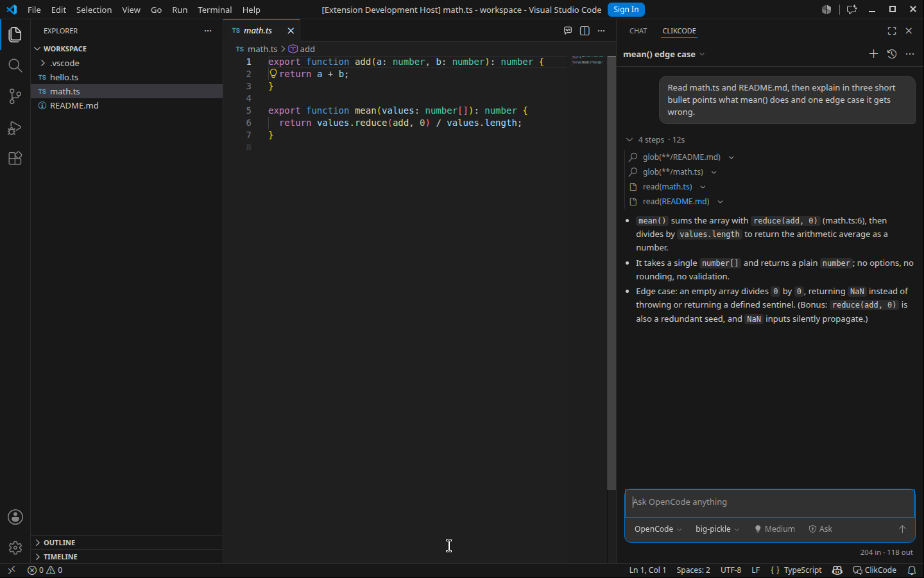This screenshot has height=578, width=924.
Task: Switch to the CHAT tab
Action: (x=638, y=31)
